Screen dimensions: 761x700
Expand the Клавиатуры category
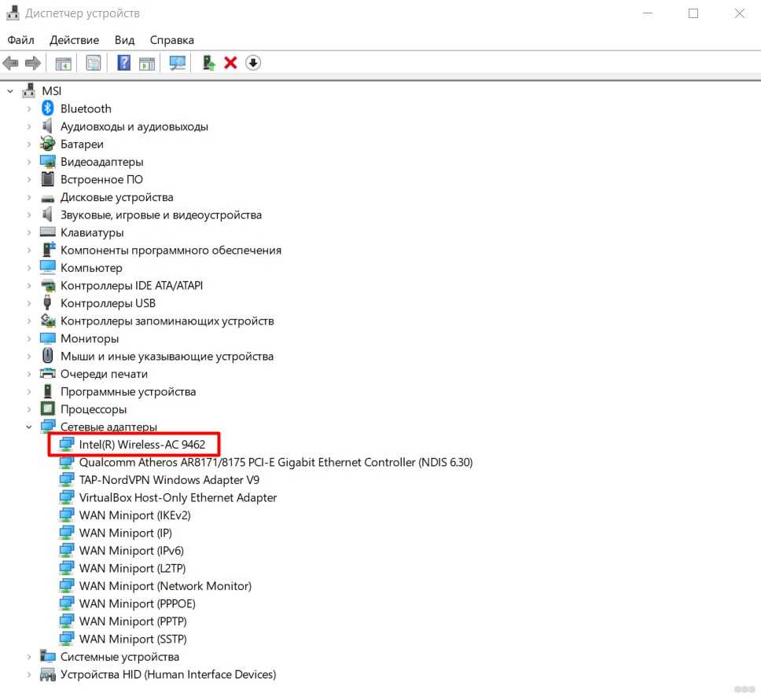tap(29, 233)
